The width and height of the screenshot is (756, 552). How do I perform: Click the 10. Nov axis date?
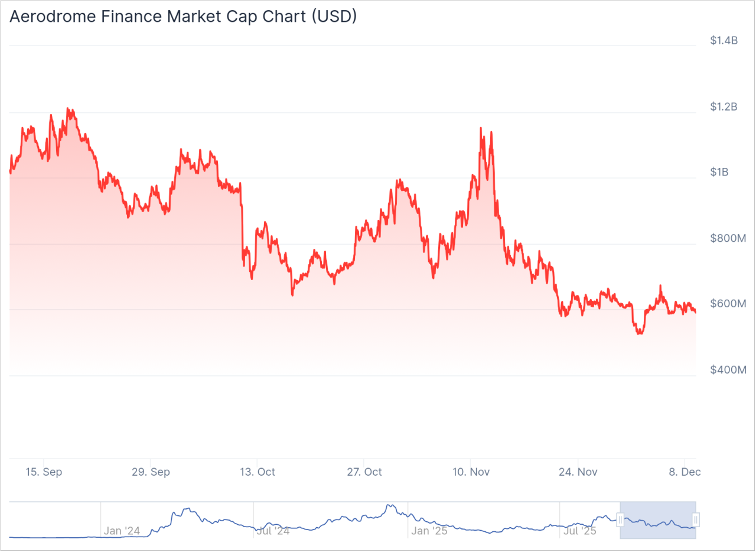(471, 472)
